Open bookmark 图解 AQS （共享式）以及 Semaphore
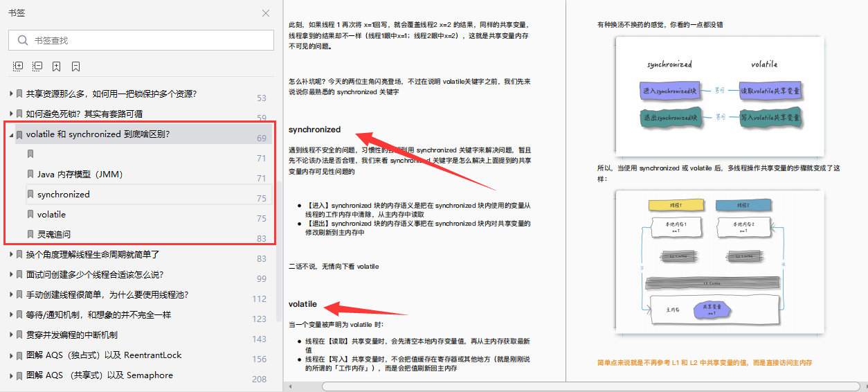Screen dimensions: 868x392 click(100, 375)
